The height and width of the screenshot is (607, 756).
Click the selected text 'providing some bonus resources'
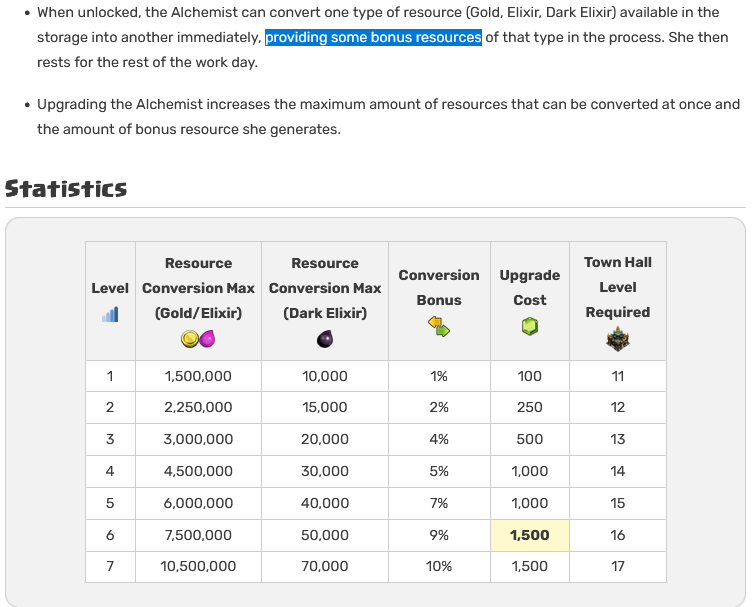(373, 37)
